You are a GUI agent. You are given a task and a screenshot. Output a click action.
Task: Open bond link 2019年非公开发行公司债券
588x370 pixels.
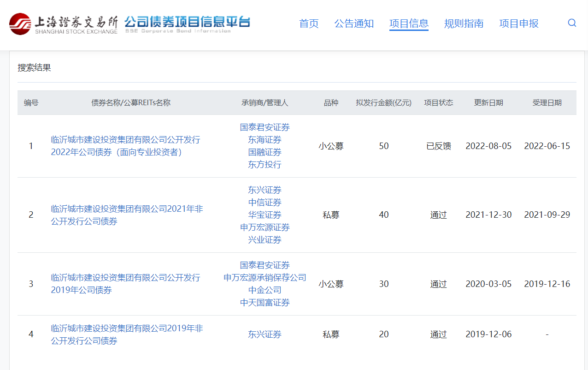tap(127, 334)
